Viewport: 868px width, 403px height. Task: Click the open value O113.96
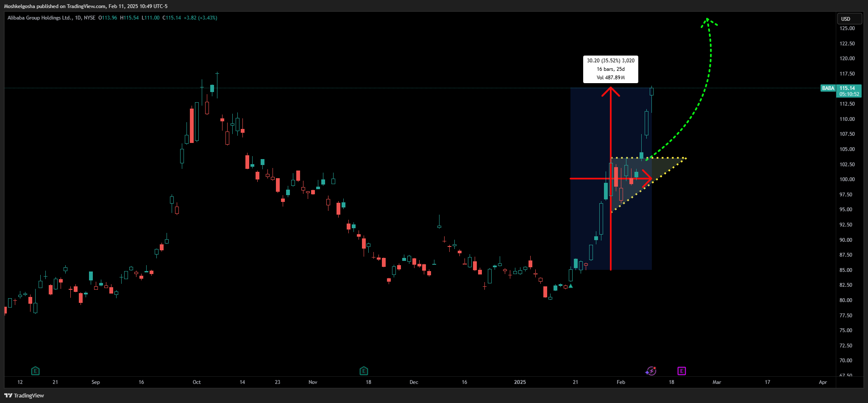click(108, 18)
